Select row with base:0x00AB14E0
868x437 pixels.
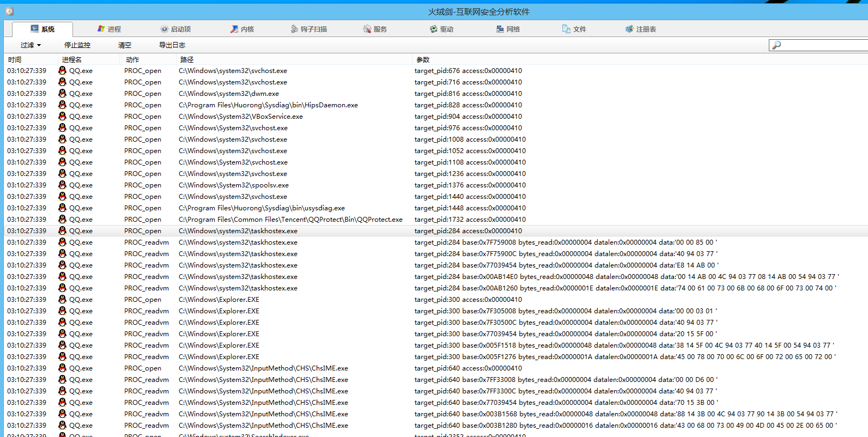click(436, 277)
